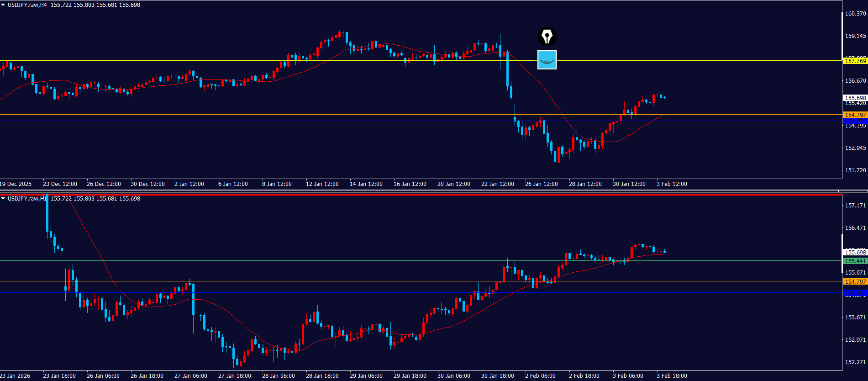Click the 19 Dec 2025 date label
The height and width of the screenshot is (381, 868).
tap(16, 184)
